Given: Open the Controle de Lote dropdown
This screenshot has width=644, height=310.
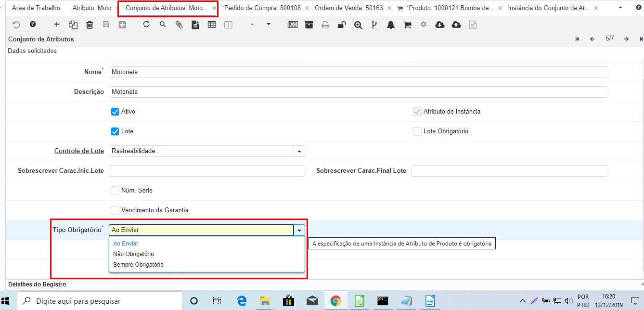Looking at the screenshot, I should tap(299, 151).
